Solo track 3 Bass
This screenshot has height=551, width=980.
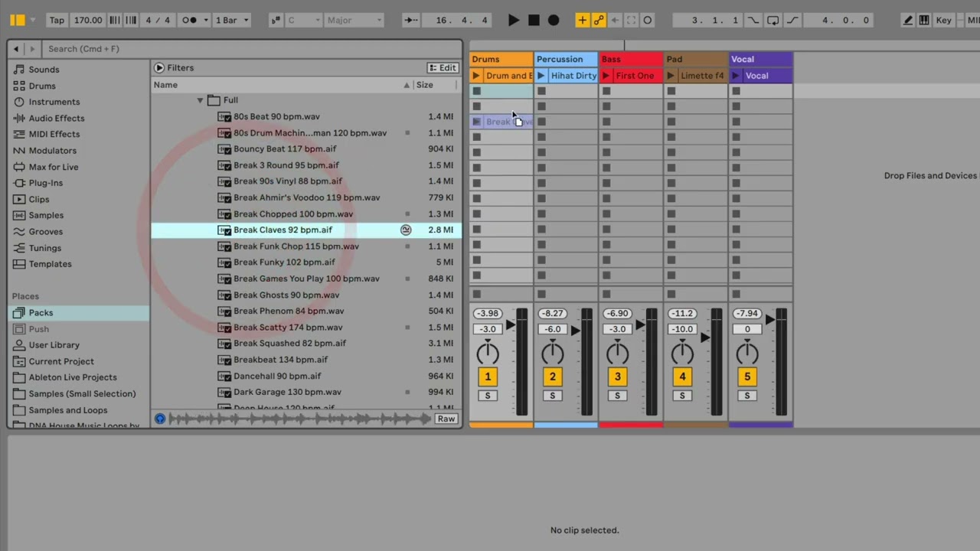coord(618,396)
